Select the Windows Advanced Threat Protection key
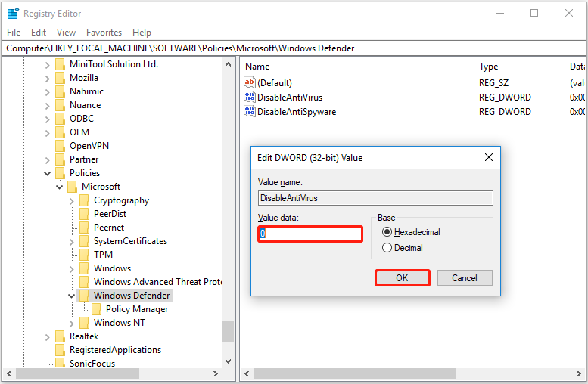Viewport: 588px width, 384px height. 157,282
